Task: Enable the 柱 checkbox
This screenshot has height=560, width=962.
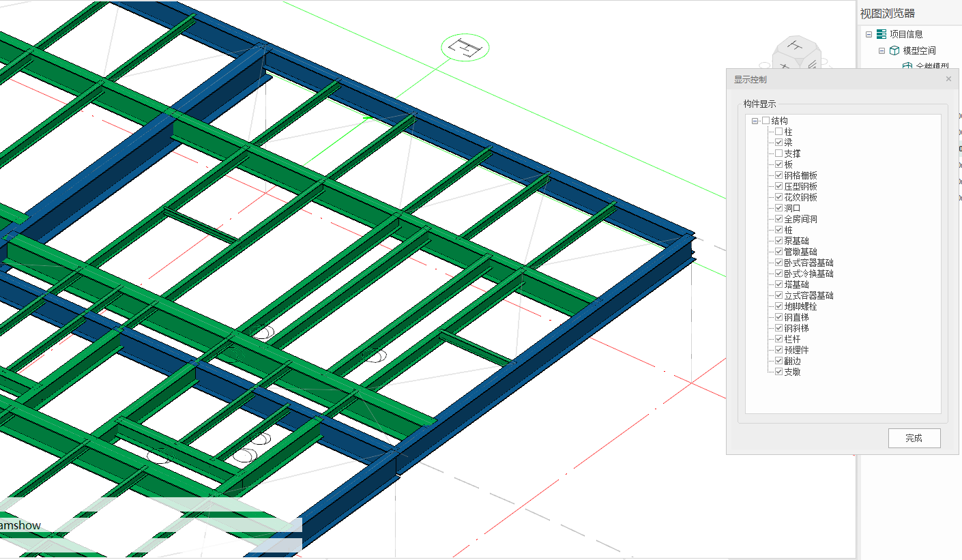Action: coord(778,132)
